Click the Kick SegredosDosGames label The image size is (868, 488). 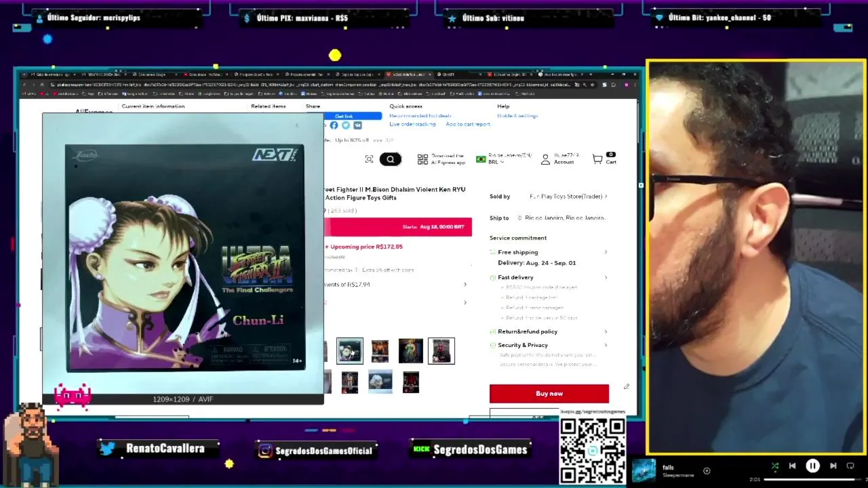coord(480,449)
